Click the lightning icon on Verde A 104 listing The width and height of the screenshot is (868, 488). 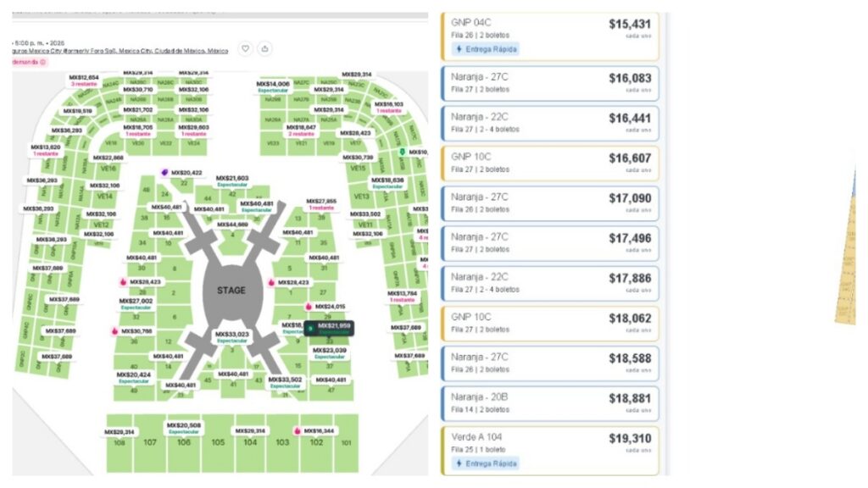459,463
